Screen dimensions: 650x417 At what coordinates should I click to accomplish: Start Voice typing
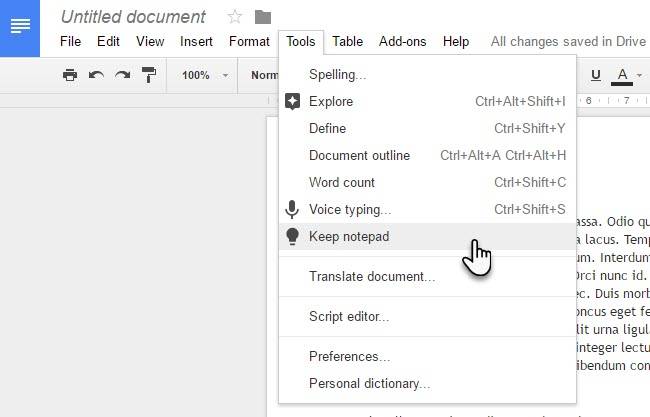click(x=427, y=209)
